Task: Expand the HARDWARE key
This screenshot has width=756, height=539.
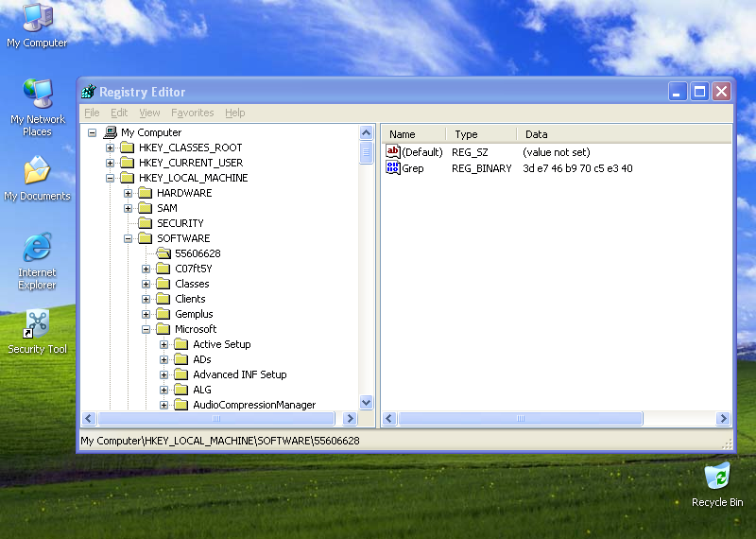Action: coord(128,193)
